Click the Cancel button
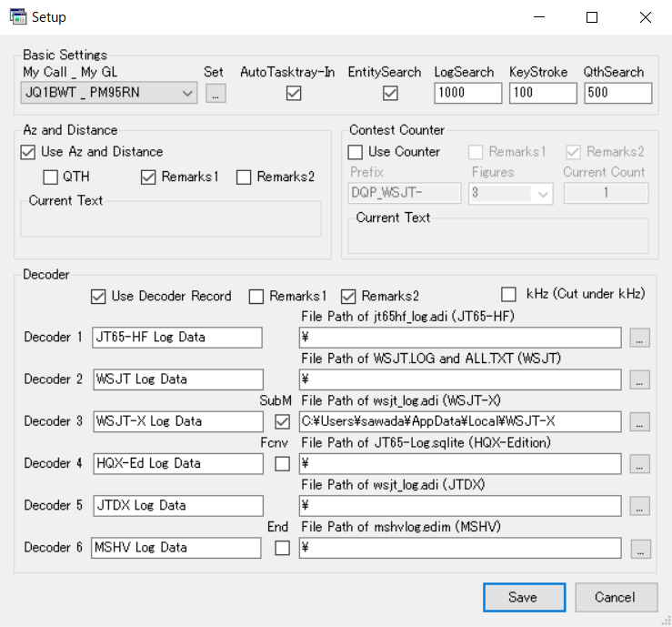This screenshot has width=672, height=627. pos(616,597)
